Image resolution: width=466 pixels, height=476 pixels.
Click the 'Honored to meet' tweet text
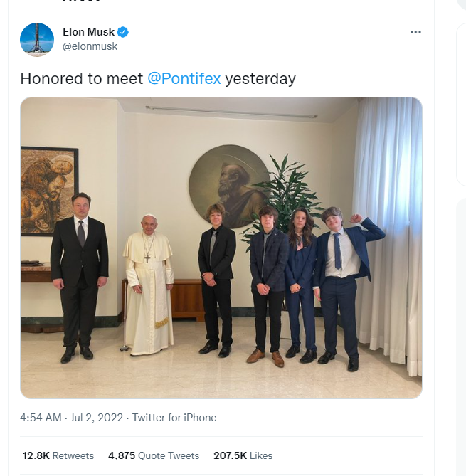[81, 78]
